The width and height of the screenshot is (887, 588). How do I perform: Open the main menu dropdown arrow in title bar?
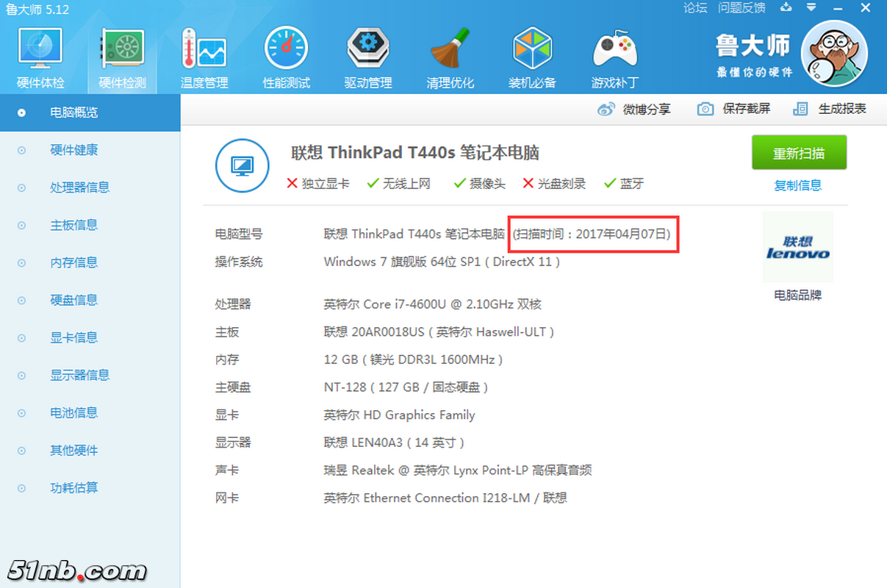pos(812,8)
